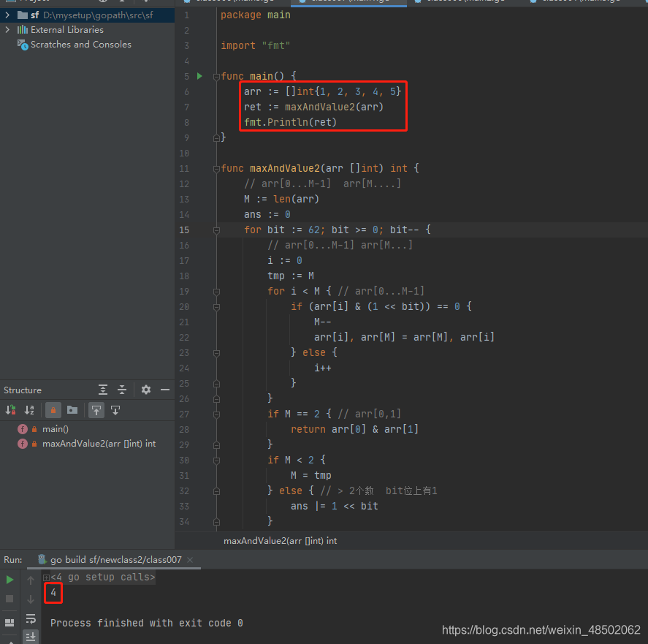Fold the if M == 2 block
This screenshot has height=644, width=648.
[216, 414]
